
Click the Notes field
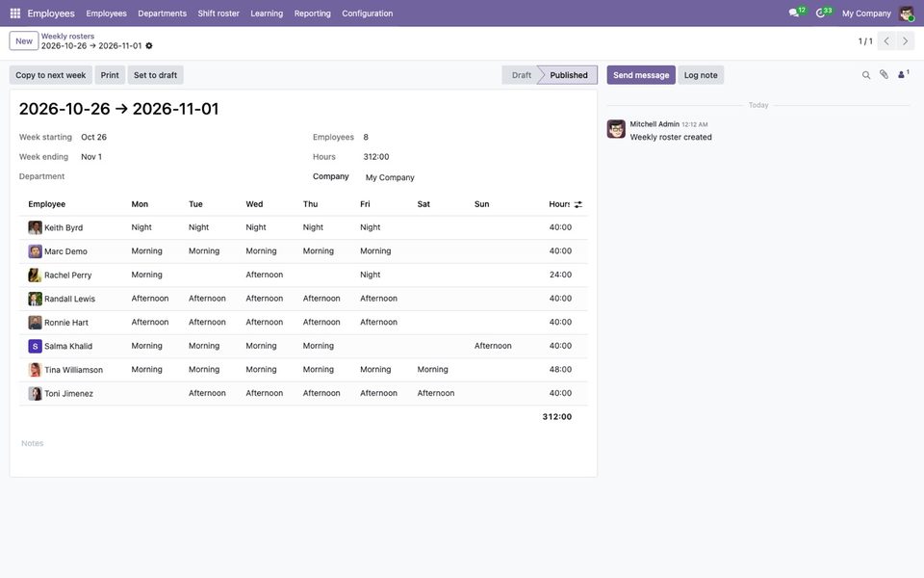pos(303,443)
